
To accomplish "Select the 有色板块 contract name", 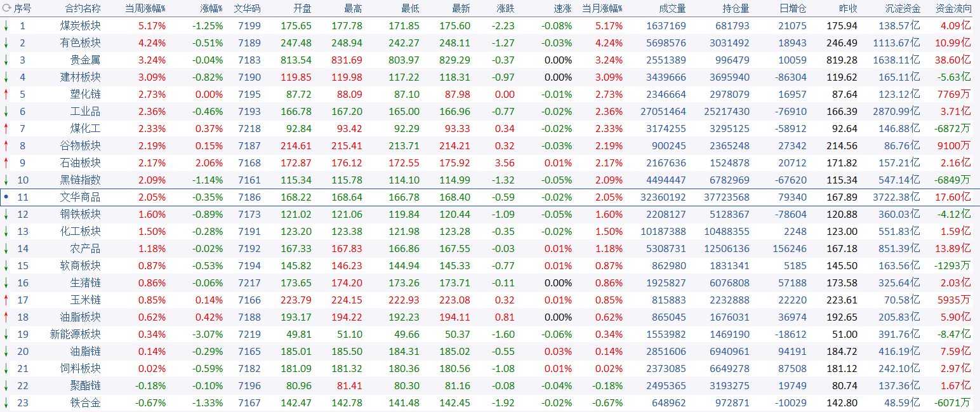I will click(x=80, y=43).
